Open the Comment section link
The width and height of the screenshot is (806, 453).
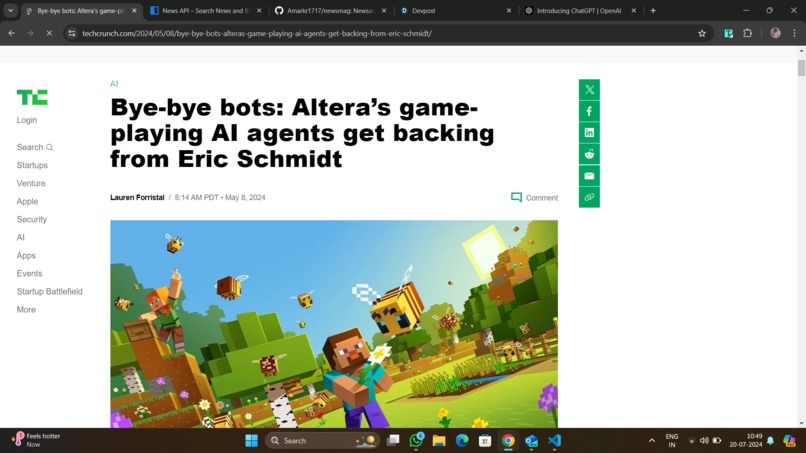coord(535,197)
